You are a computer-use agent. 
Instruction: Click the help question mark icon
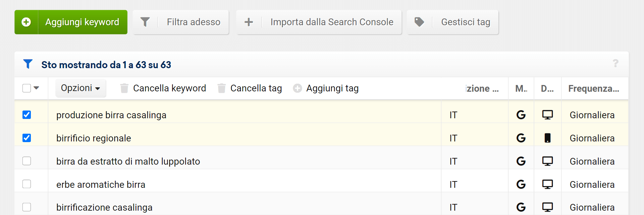(x=615, y=63)
